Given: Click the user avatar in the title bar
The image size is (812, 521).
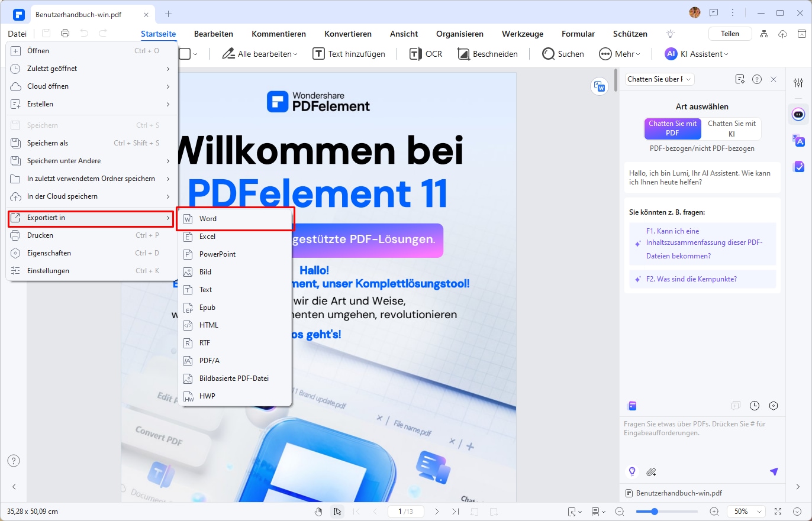Looking at the screenshot, I should 695,12.
